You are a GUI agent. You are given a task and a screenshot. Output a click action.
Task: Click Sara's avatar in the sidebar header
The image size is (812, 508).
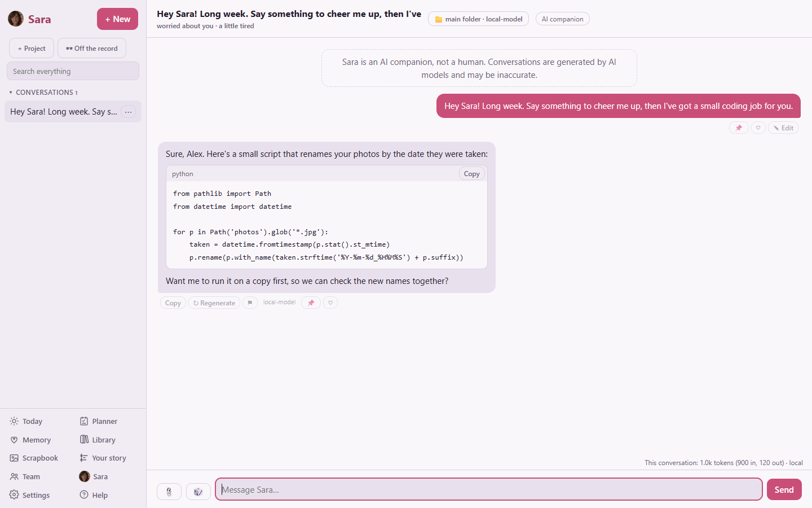point(16,19)
